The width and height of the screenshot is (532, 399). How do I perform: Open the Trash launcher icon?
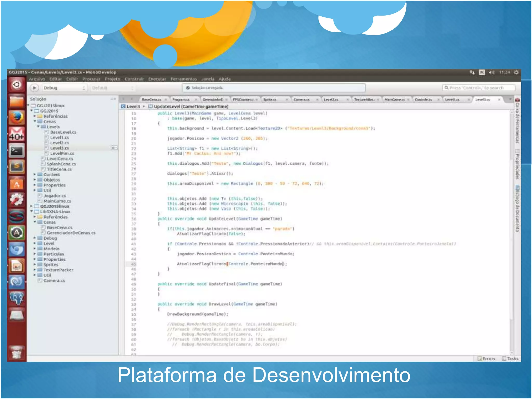point(17,353)
